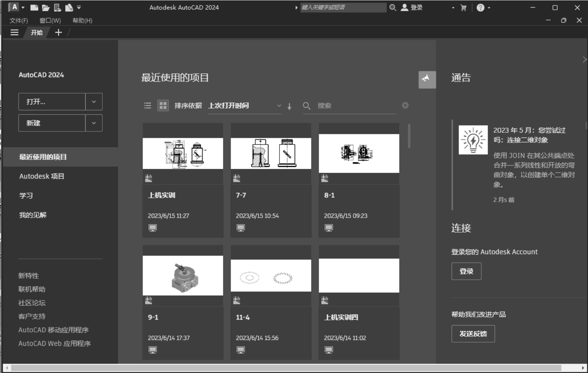Switch to grid view icon

click(163, 106)
